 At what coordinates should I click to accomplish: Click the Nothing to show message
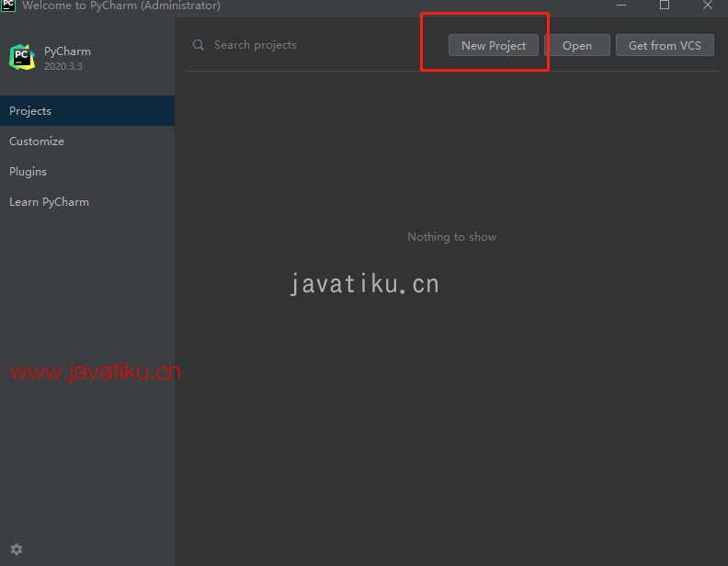coord(451,237)
